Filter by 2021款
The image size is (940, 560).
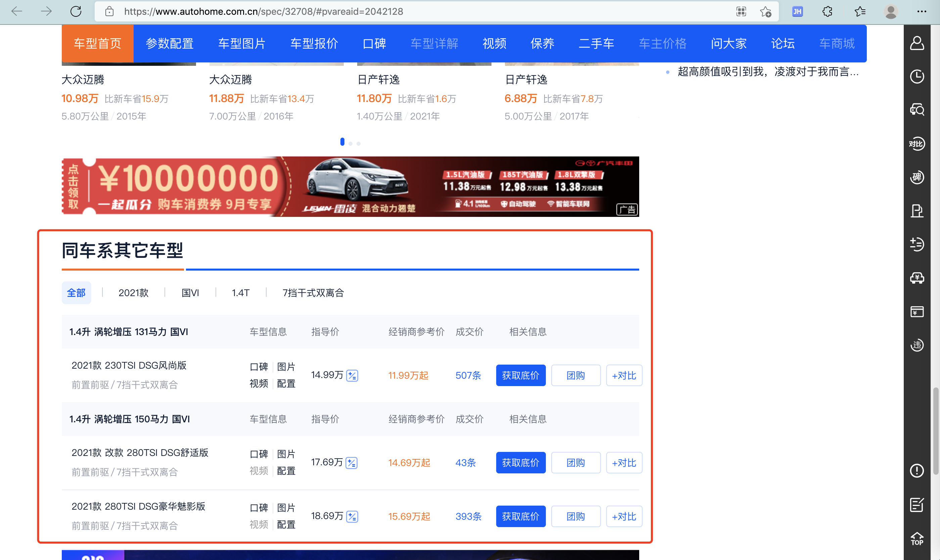(134, 293)
